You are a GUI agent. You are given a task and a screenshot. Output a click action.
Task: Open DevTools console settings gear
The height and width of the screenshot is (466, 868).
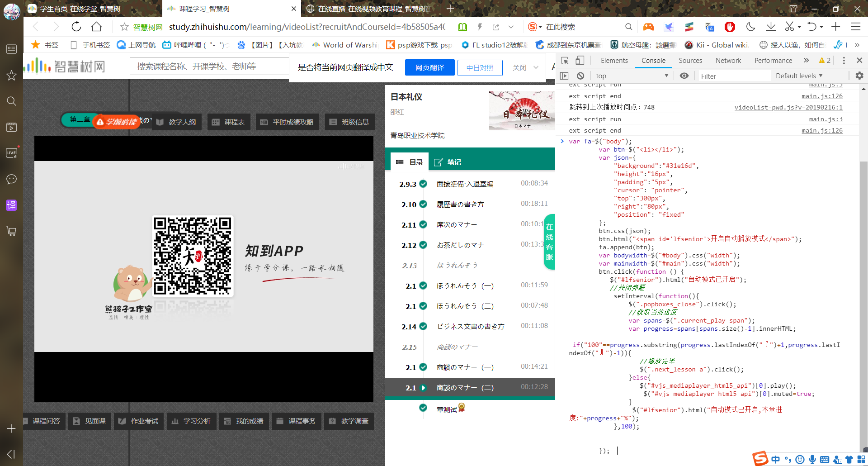[x=859, y=76]
